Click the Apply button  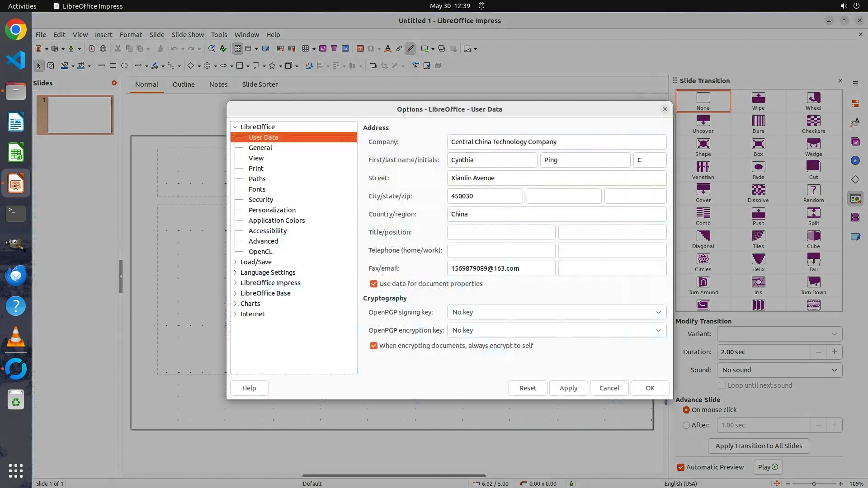pyautogui.click(x=568, y=388)
